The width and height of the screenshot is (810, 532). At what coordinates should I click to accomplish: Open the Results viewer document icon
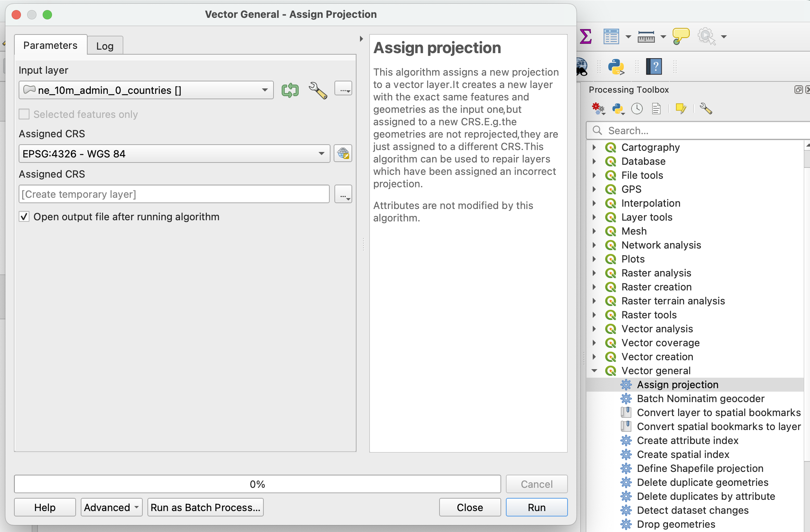coord(656,109)
